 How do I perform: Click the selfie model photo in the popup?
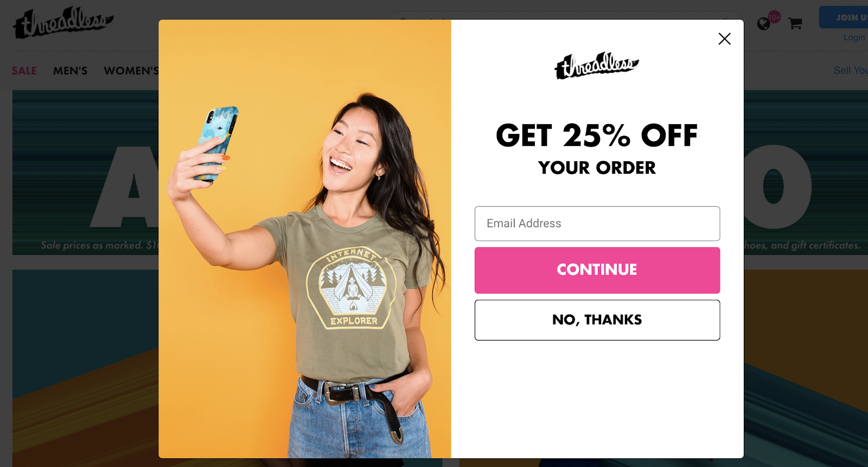coord(305,239)
